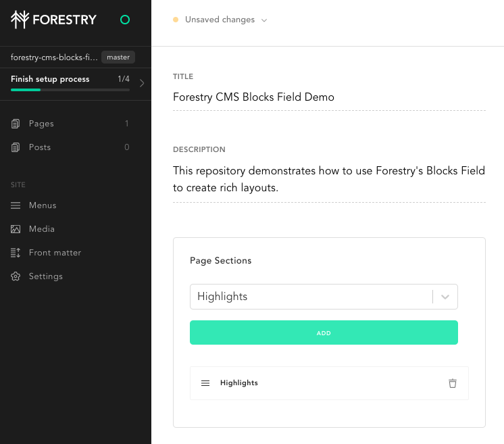The height and width of the screenshot is (444, 504).
Task: Click the Posts document icon
Action: tap(16, 147)
